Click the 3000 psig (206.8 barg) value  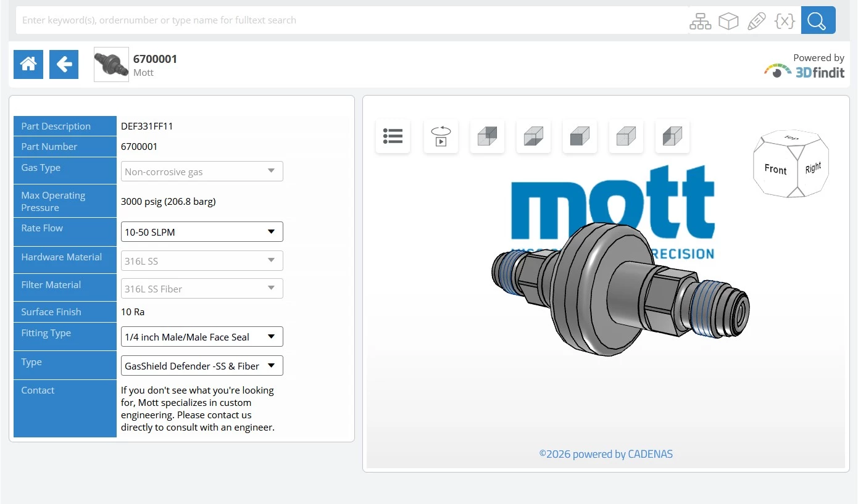169,201
